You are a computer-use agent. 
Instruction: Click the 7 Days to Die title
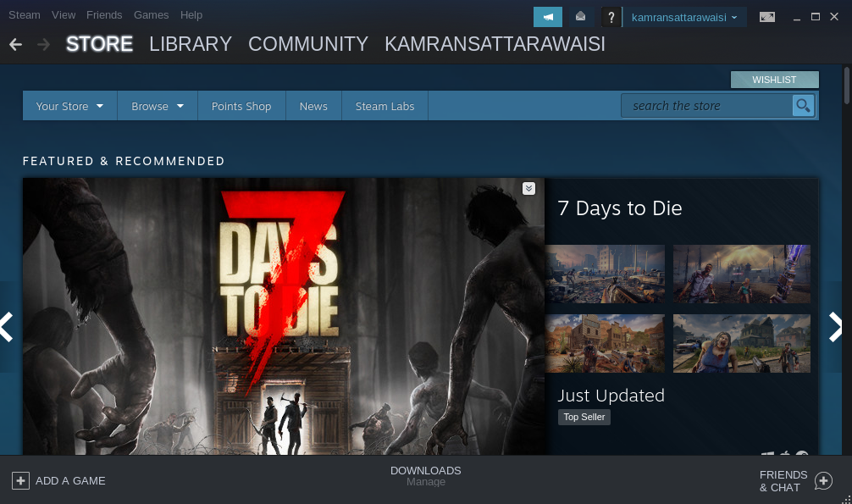click(619, 208)
